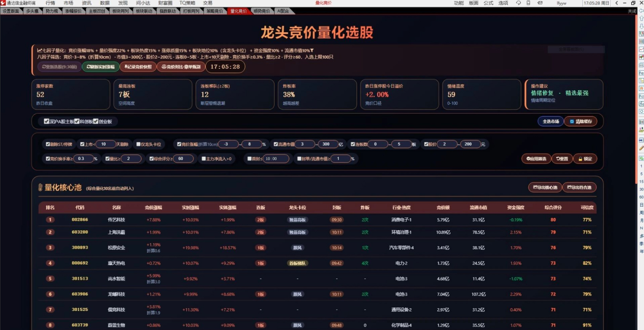Click the back arrow beside the date

(x=616, y=3)
